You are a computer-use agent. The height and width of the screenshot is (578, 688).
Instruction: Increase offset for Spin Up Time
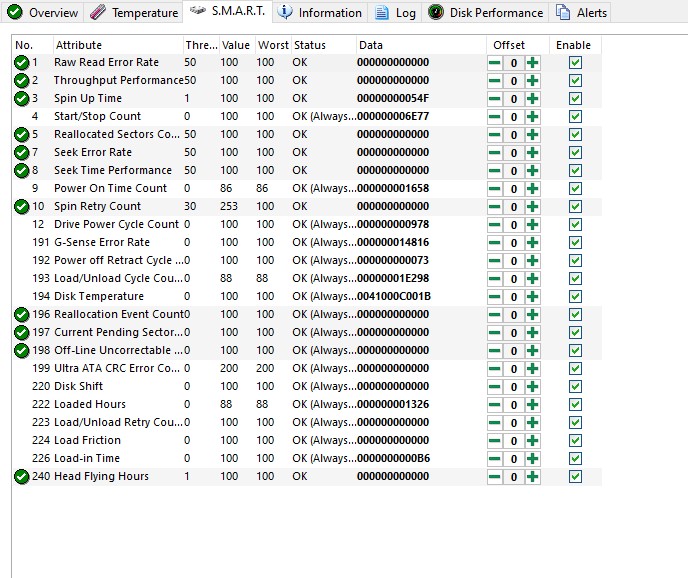point(532,99)
